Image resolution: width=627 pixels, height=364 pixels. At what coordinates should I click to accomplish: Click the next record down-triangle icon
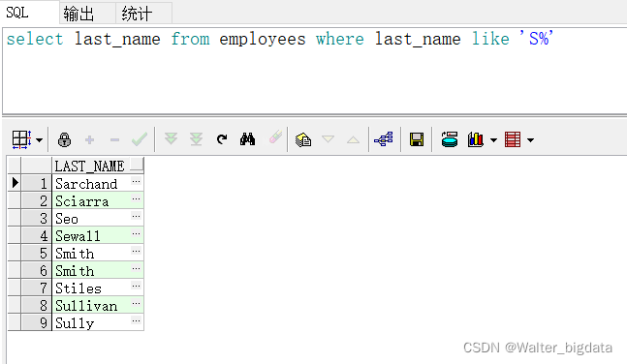coord(328,139)
